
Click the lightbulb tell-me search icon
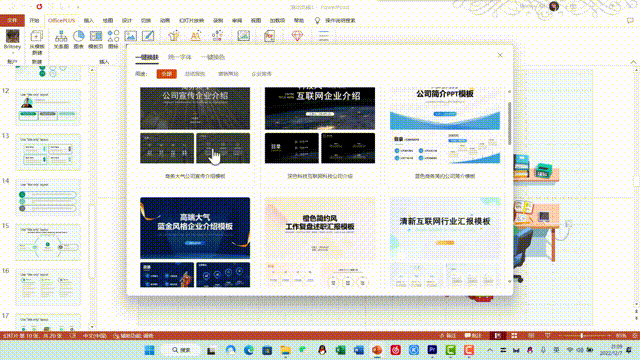point(317,20)
